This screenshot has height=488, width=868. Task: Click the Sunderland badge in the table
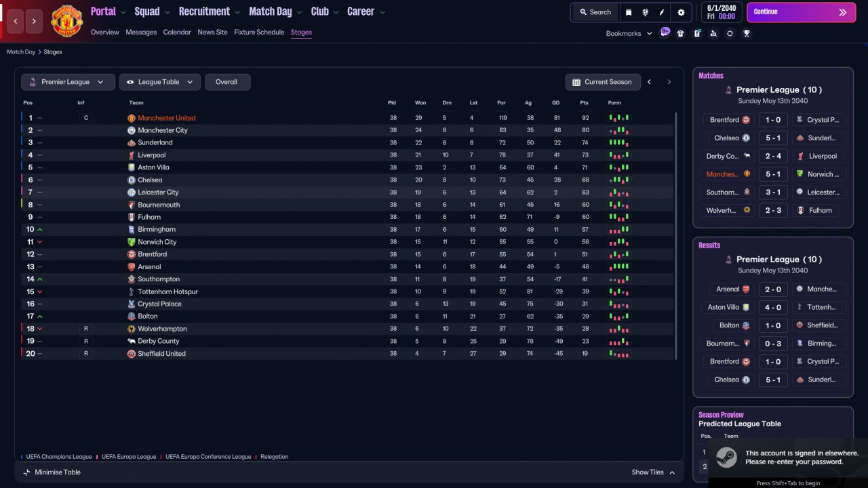(x=132, y=142)
